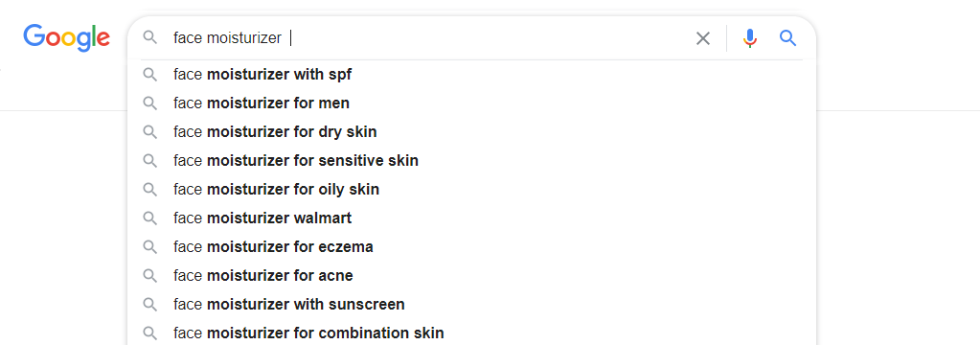
Task: Pick face moisturizer for oily skin
Action: (472, 190)
